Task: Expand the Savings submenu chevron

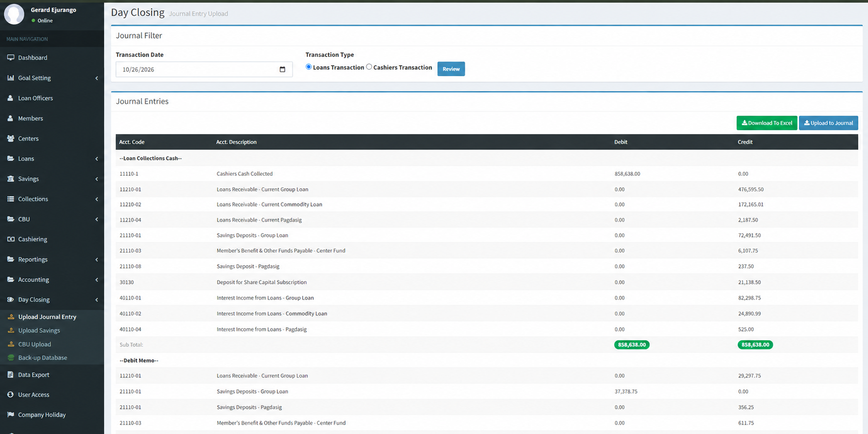Action: click(96, 179)
